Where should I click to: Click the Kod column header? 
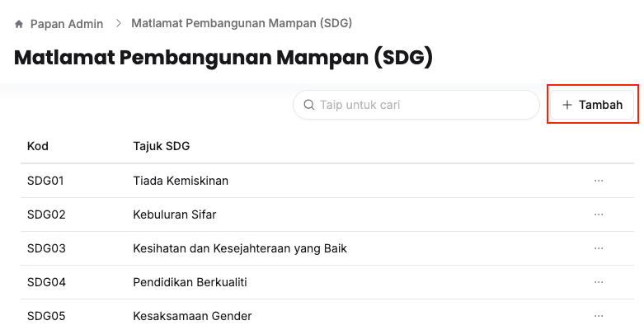pos(38,147)
